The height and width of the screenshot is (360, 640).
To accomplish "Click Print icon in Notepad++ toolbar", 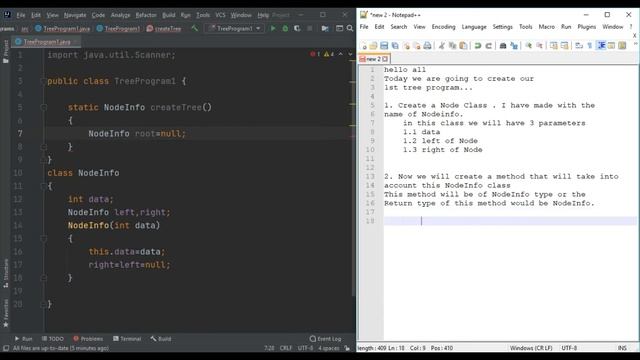I will pos(427,46).
